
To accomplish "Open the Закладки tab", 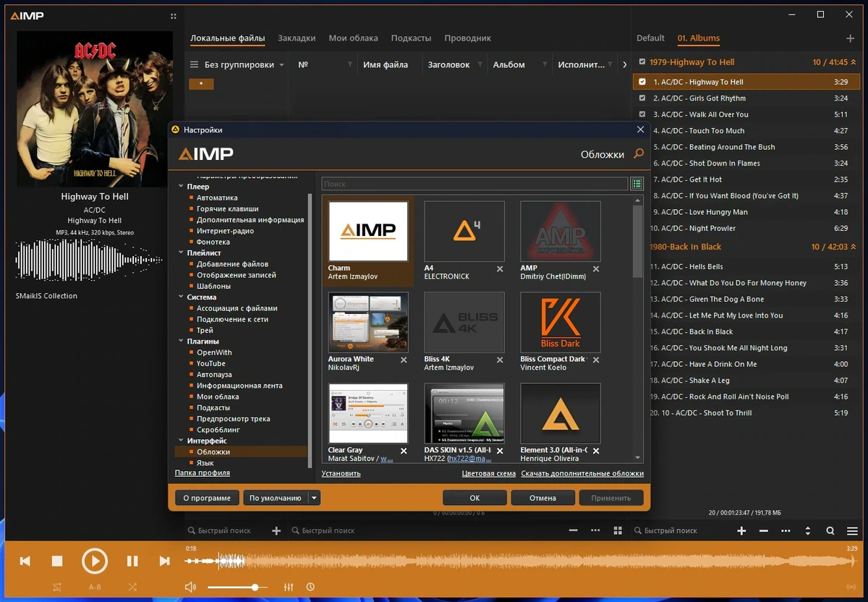I will (x=297, y=38).
